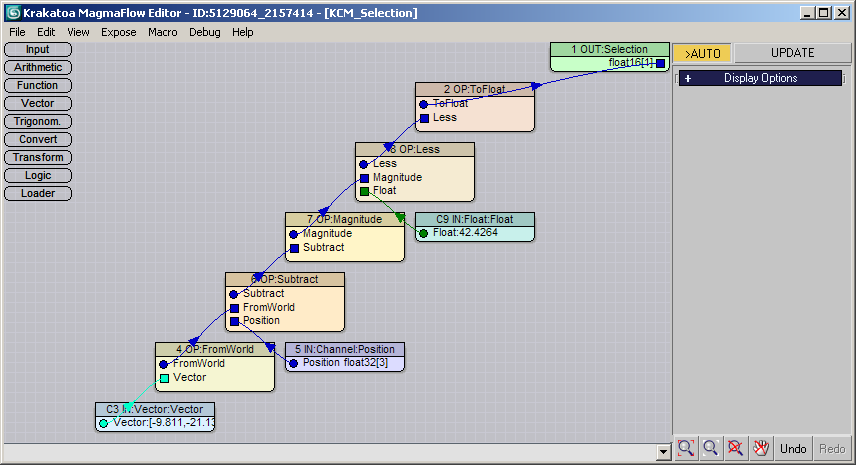Open the Expose menu
The width and height of the screenshot is (856, 465).
118,32
